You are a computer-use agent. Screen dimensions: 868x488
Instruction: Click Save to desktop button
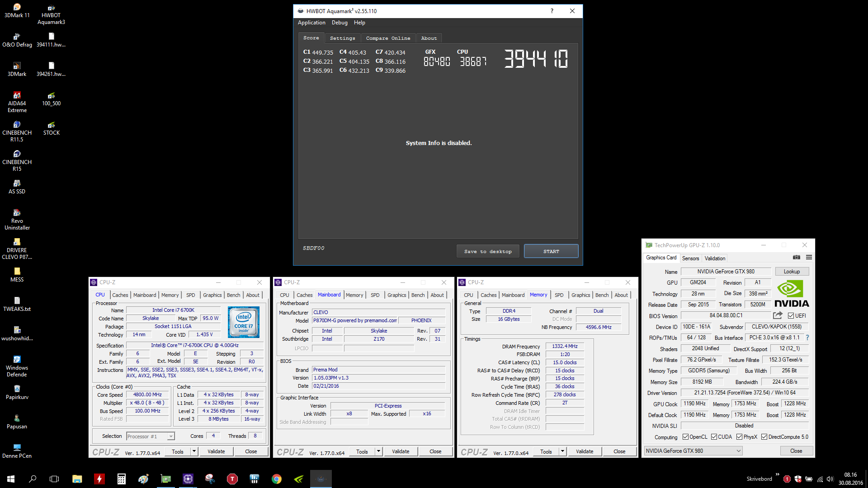click(488, 251)
